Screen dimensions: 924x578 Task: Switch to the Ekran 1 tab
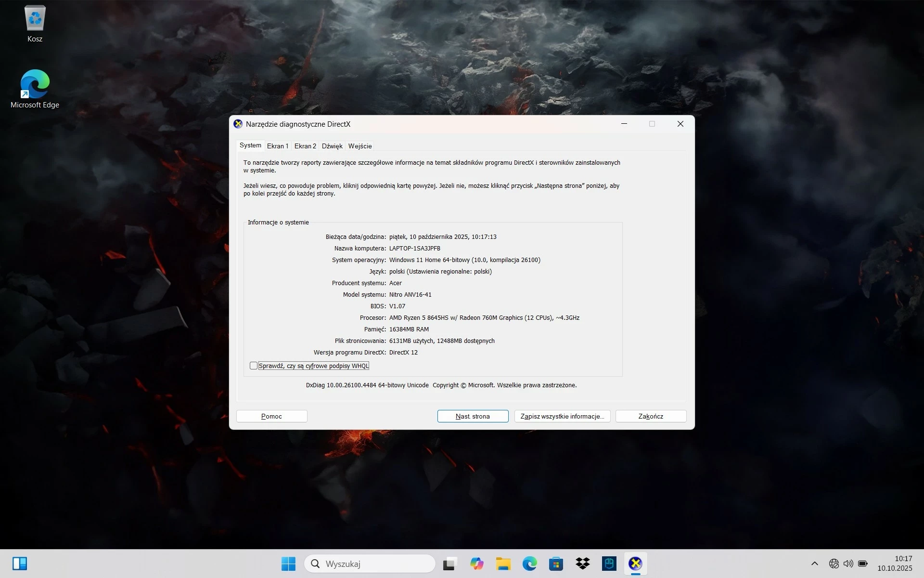click(x=278, y=146)
